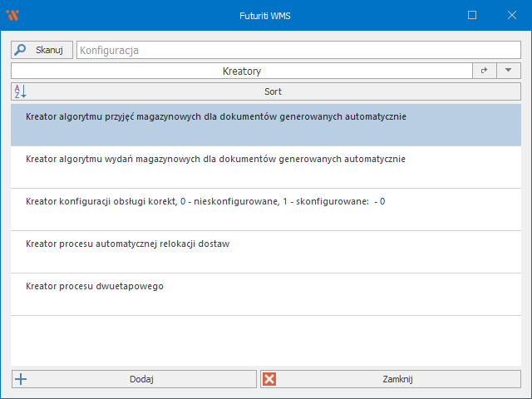This screenshot has height=399, width=532.
Task: Click the empty area below the list
Action: tap(265, 341)
